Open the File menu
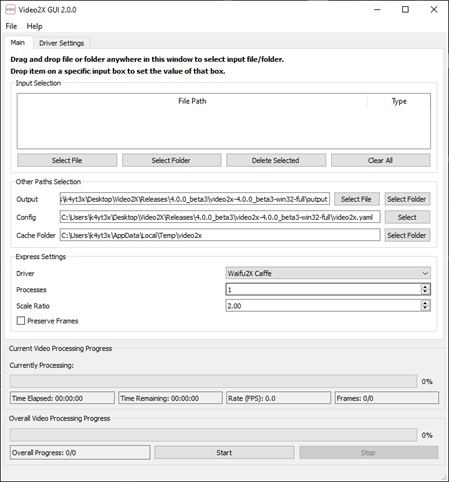Viewport: 449px width, 482px height. pyautogui.click(x=11, y=26)
